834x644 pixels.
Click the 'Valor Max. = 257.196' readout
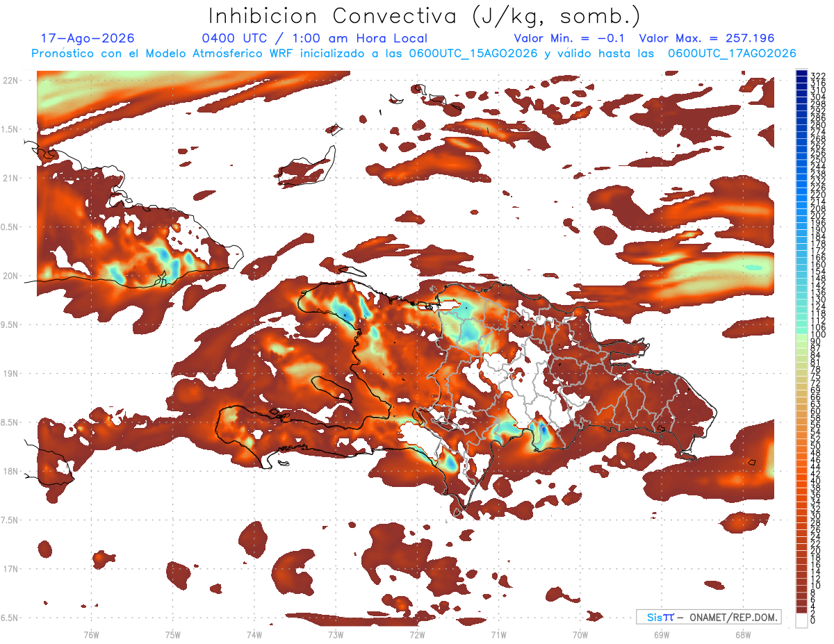click(707, 38)
